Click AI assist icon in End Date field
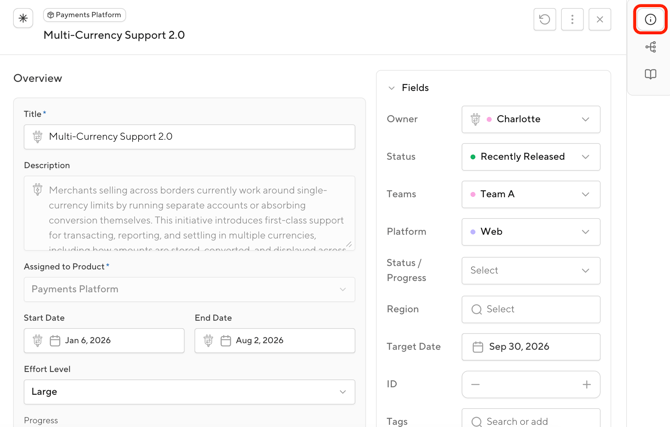The width and height of the screenshot is (670, 427). pos(208,341)
